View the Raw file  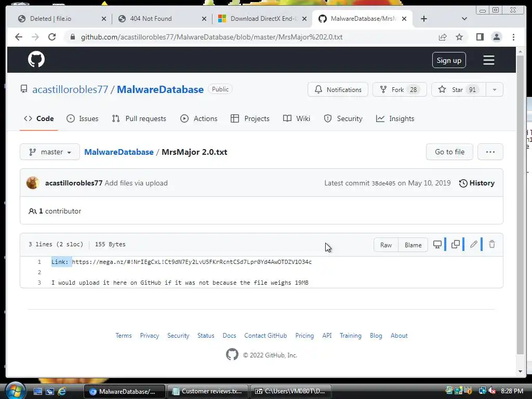(x=386, y=245)
